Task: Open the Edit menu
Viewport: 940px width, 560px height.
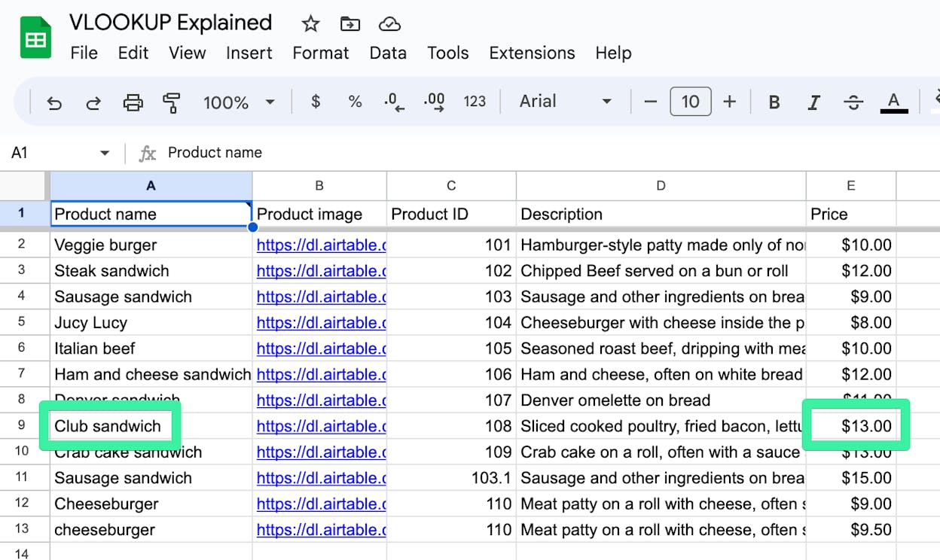Action: tap(133, 53)
